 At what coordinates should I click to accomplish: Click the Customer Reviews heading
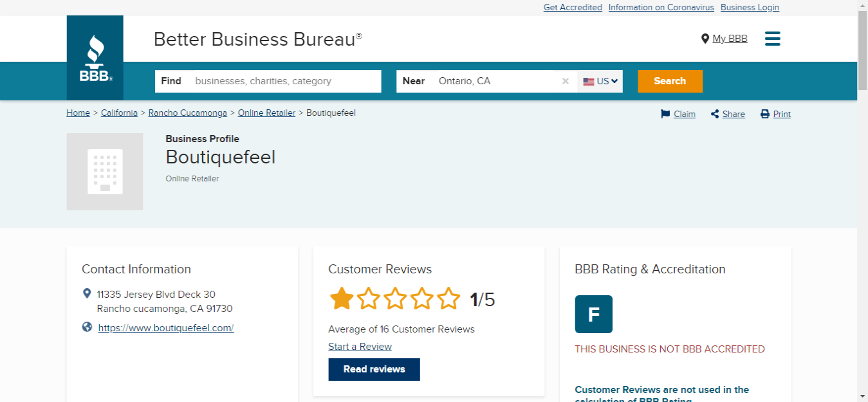tap(380, 270)
